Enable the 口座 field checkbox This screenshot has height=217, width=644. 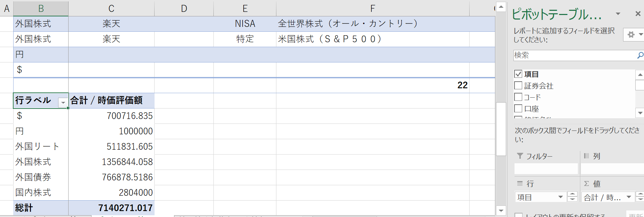coord(518,108)
